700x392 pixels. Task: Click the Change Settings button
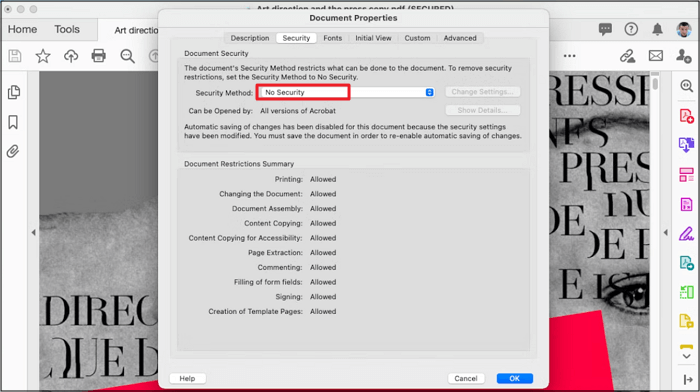pos(483,92)
